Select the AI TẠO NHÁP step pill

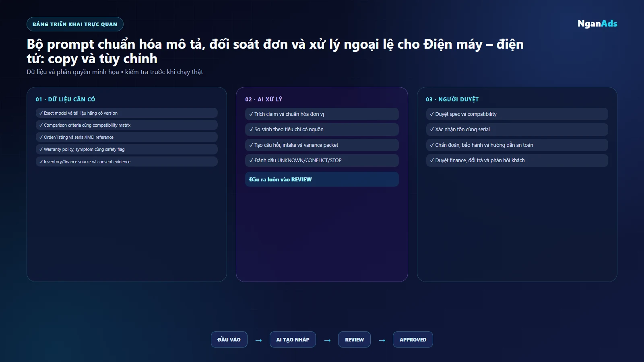pos(293,339)
